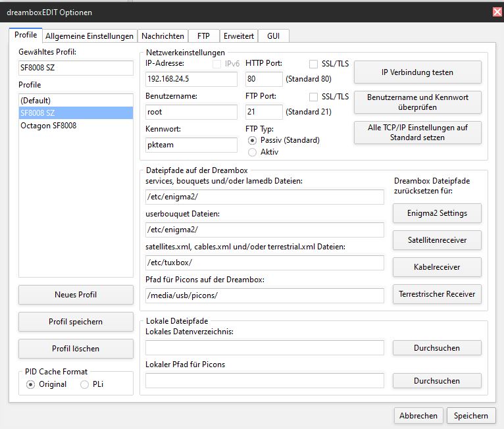The height and width of the screenshot is (429, 504).
Task: Browse for Lokales Datenverzeichnis with Durchsuchen
Action: click(437, 347)
